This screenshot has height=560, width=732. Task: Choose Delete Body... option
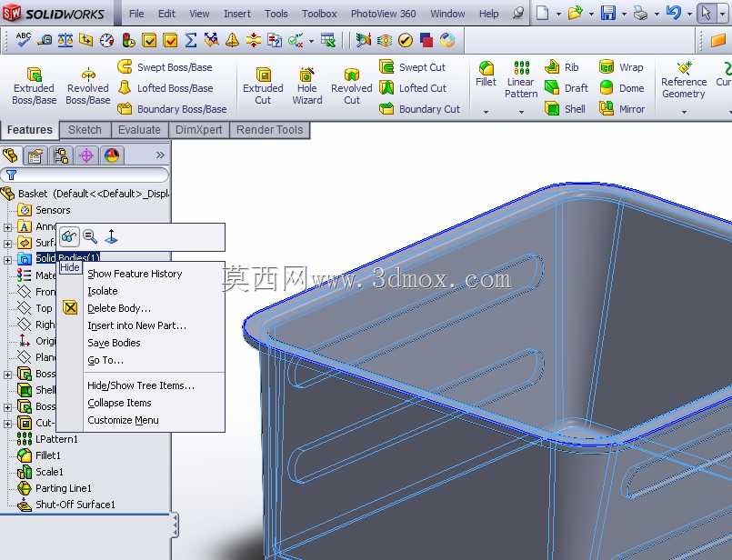(119, 308)
